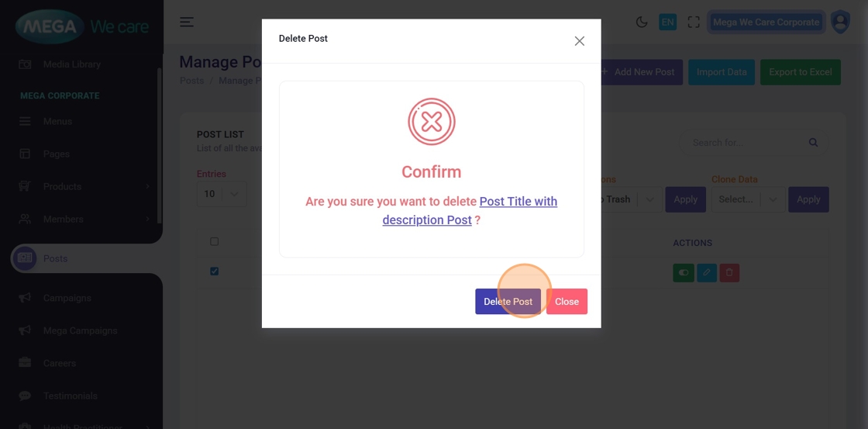The height and width of the screenshot is (429, 868).
Task: Open the Entries count dropdown
Action: (221, 194)
